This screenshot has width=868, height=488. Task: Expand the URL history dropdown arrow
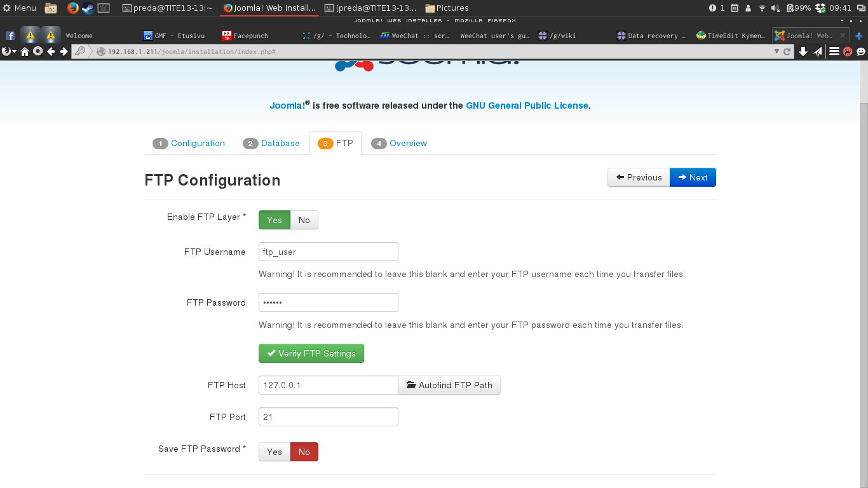coord(776,51)
